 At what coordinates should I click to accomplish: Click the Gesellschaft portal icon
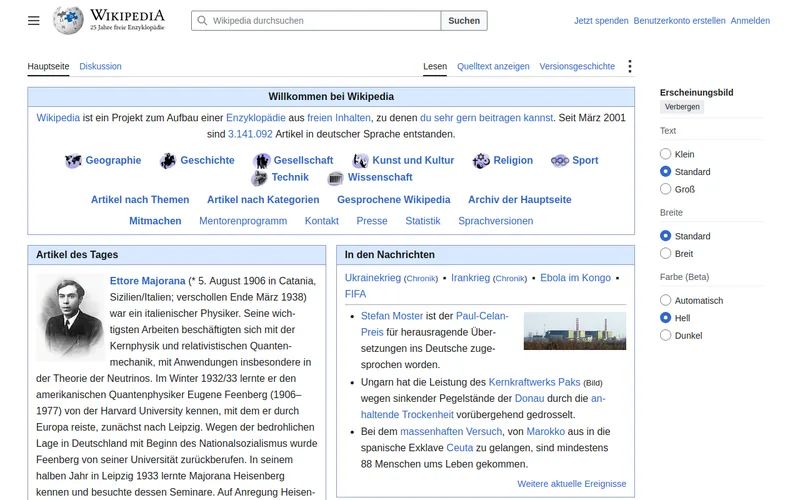[x=262, y=161]
